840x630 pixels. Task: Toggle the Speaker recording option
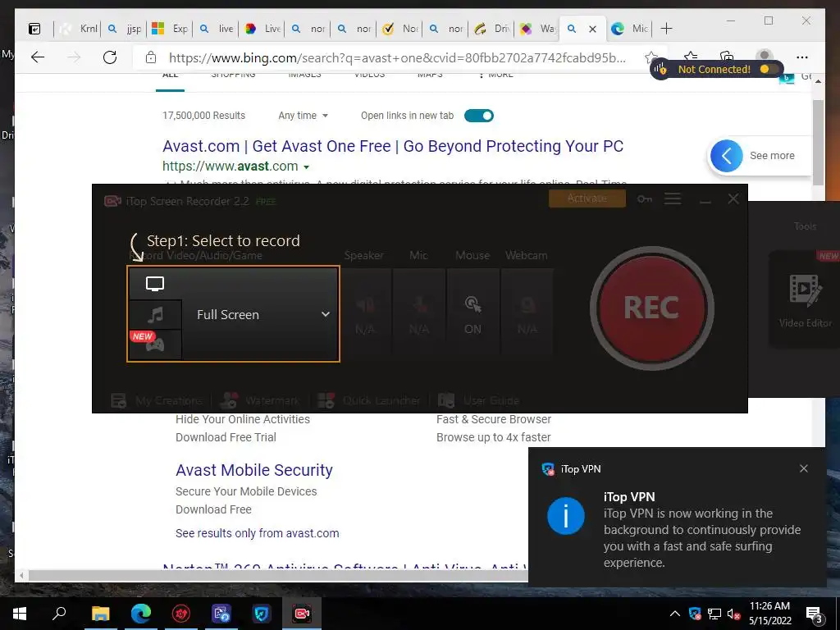(x=366, y=313)
